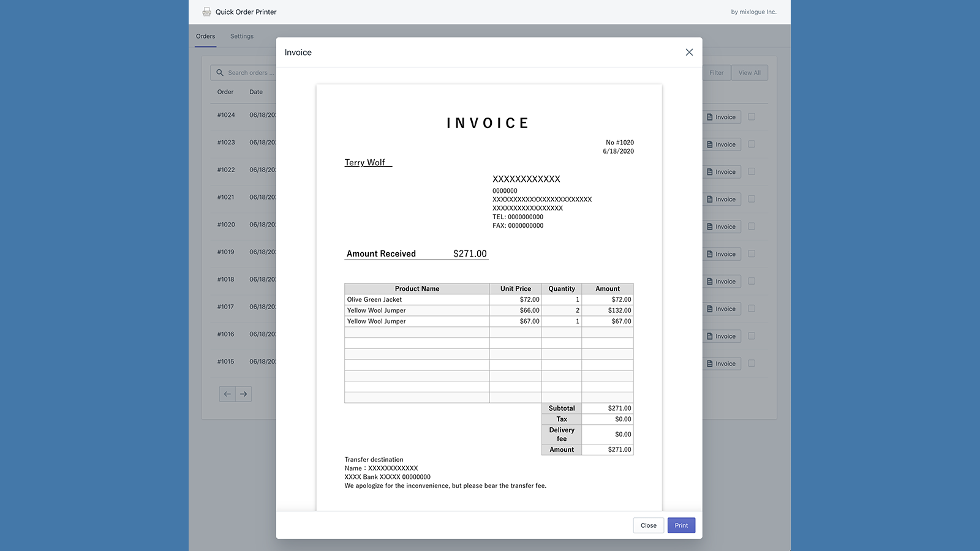Close the Invoice modal via the X icon
Viewport: 980px width, 551px height.
tap(689, 52)
